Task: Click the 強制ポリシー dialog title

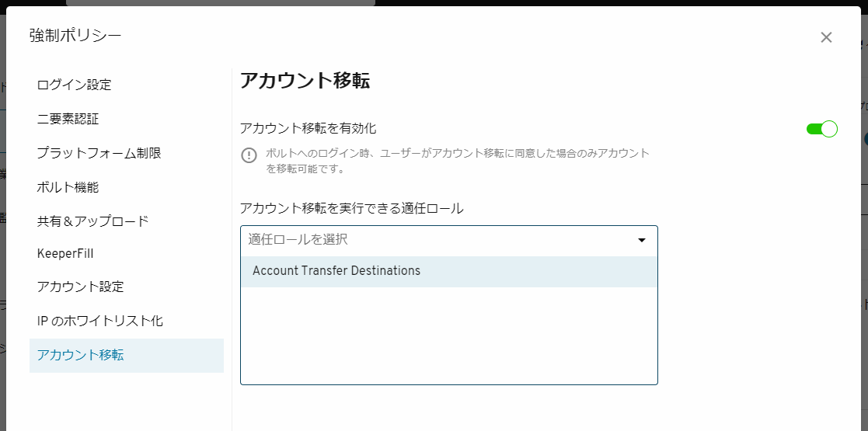Action: click(x=75, y=35)
